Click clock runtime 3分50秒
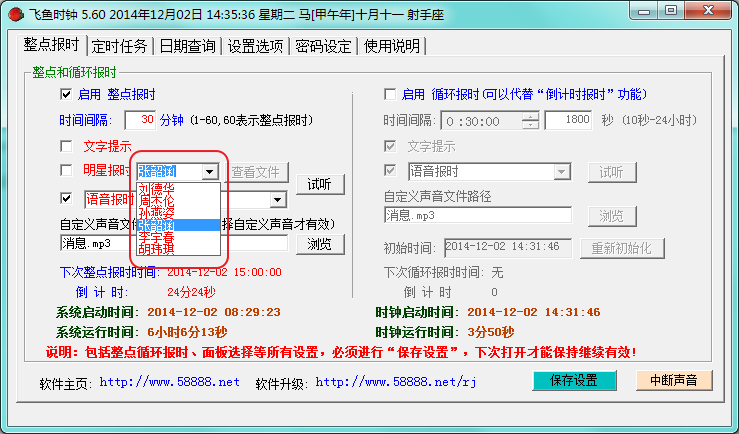 pyautogui.click(x=491, y=332)
